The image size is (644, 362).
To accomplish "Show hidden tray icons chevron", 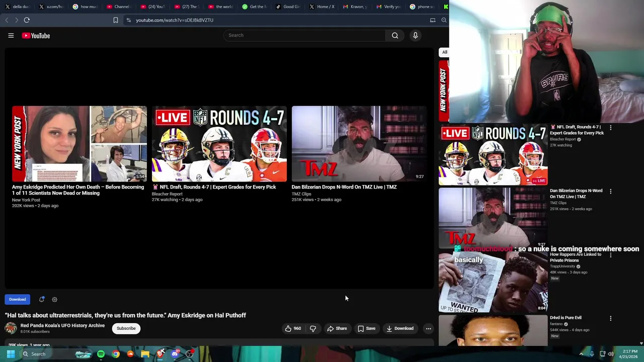I will click(x=581, y=354).
